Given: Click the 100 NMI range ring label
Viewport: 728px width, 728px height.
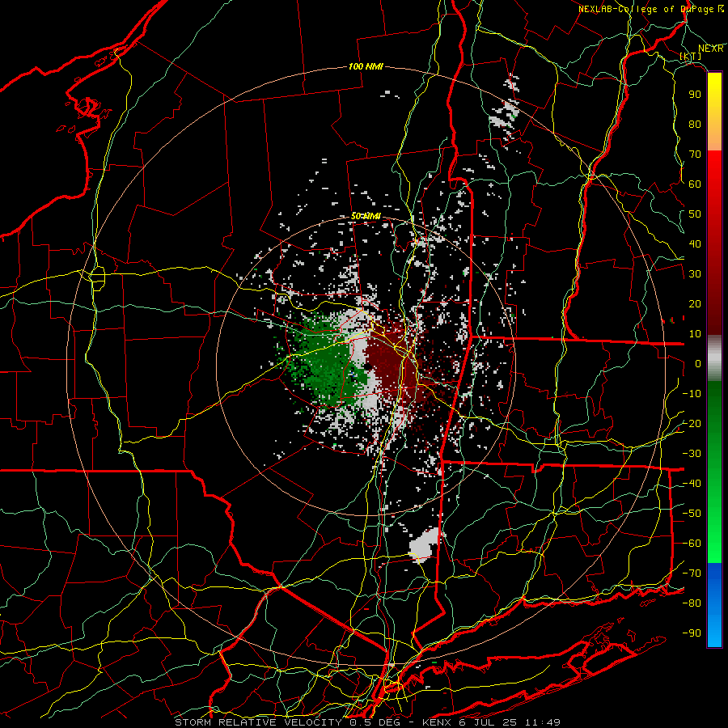Looking at the screenshot, I should pyautogui.click(x=366, y=67).
